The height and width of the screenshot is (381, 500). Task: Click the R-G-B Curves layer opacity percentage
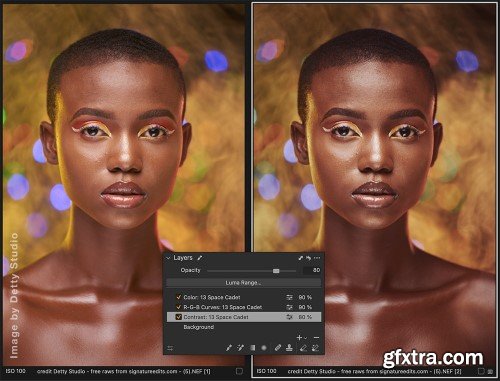305,307
